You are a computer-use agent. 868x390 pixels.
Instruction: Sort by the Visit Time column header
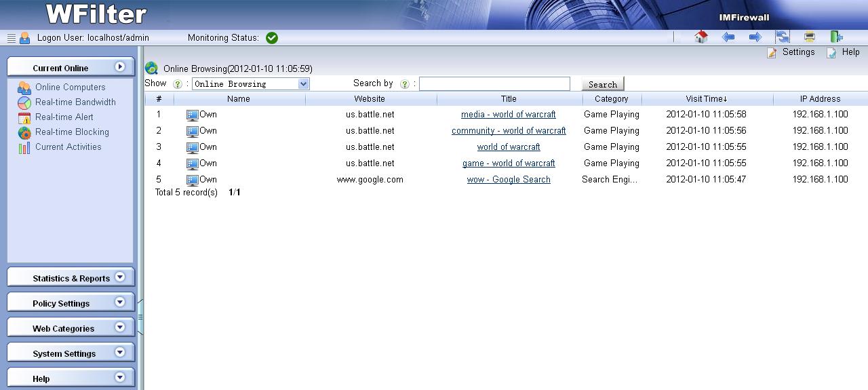707,99
